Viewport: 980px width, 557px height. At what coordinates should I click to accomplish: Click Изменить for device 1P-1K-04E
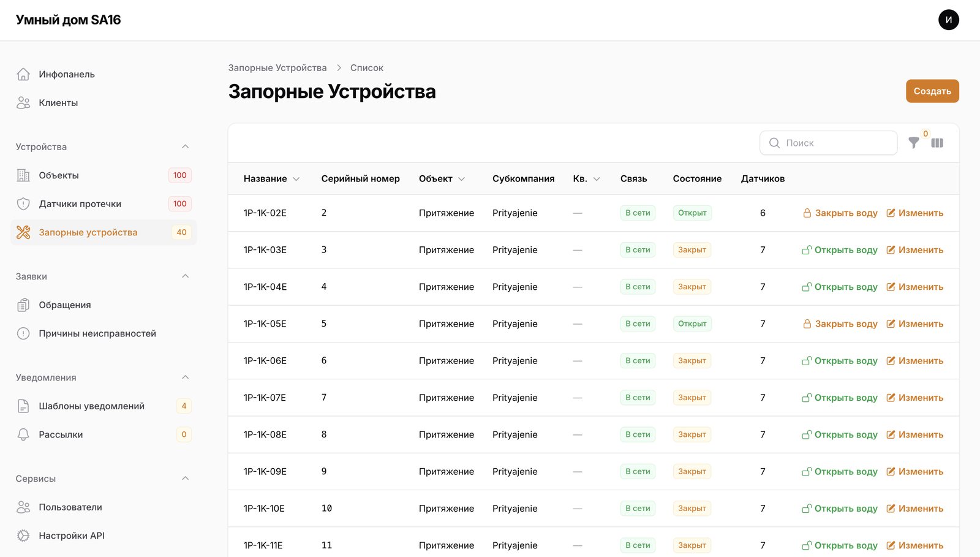915,287
